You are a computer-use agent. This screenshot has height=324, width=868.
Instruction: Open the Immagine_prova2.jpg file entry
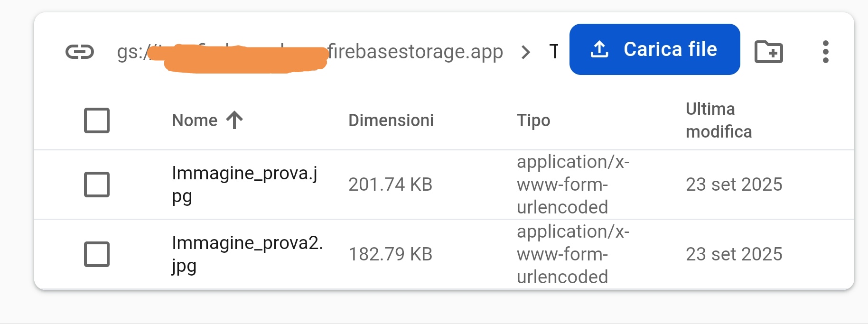pyautogui.click(x=247, y=254)
